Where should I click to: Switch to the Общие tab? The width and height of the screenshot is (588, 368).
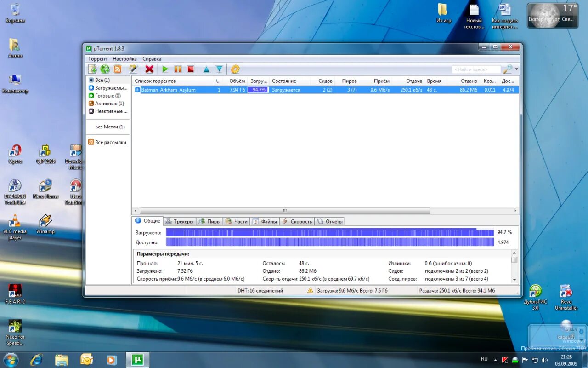(147, 221)
